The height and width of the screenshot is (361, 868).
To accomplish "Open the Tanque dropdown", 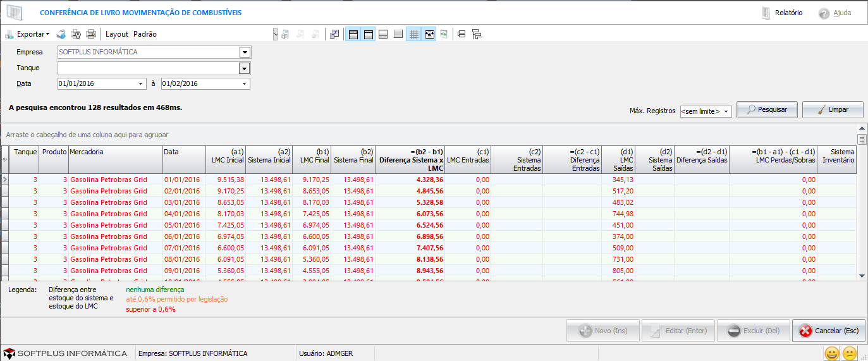I will pyautogui.click(x=245, y=68).
